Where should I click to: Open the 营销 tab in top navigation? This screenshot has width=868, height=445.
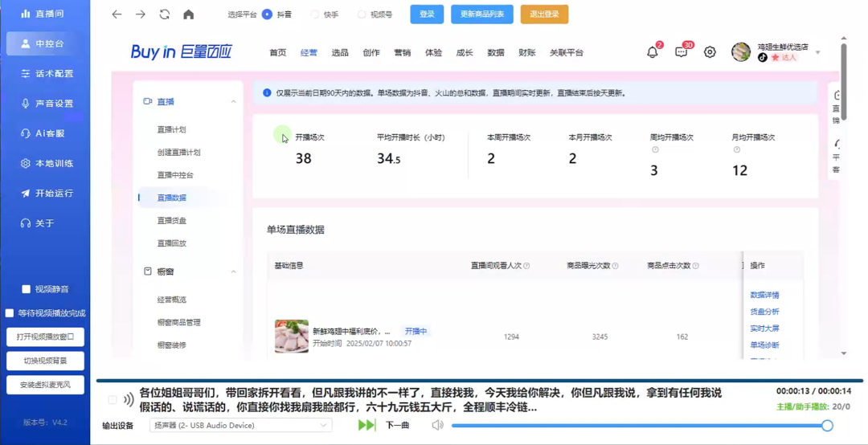click(403, 52)
